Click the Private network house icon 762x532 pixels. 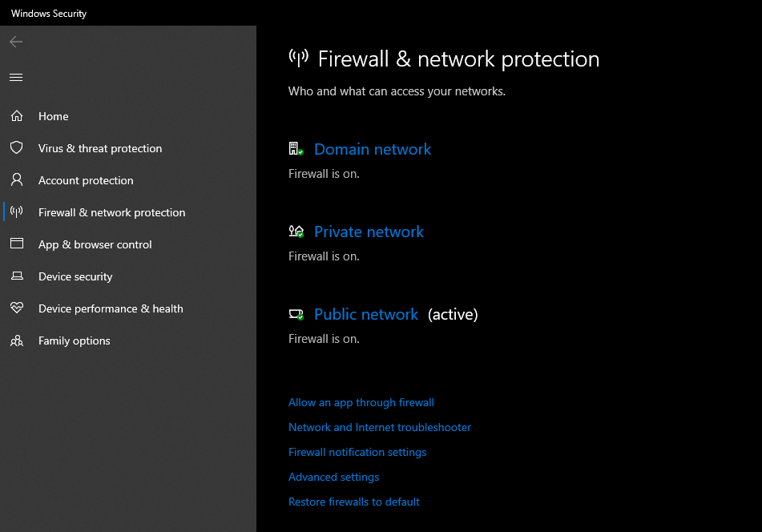pos(296,232)
